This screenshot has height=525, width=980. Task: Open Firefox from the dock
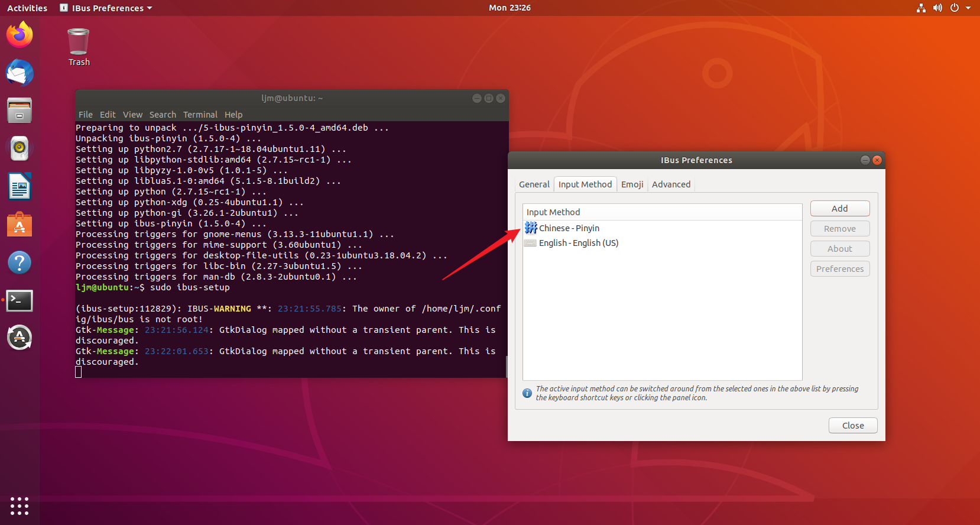click(x=20, y=35)
